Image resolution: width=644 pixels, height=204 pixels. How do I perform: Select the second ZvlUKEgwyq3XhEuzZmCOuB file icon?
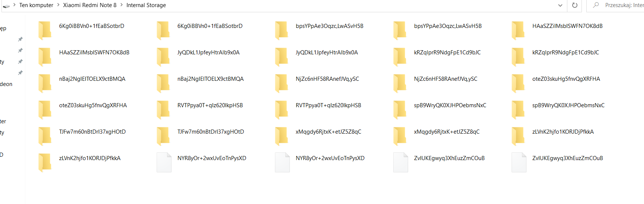[519, 162]
